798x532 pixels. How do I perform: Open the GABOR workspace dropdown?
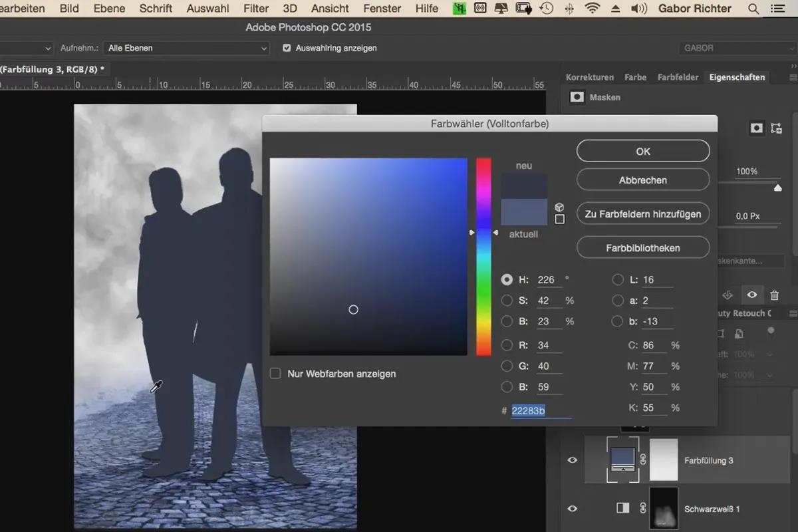737,48
